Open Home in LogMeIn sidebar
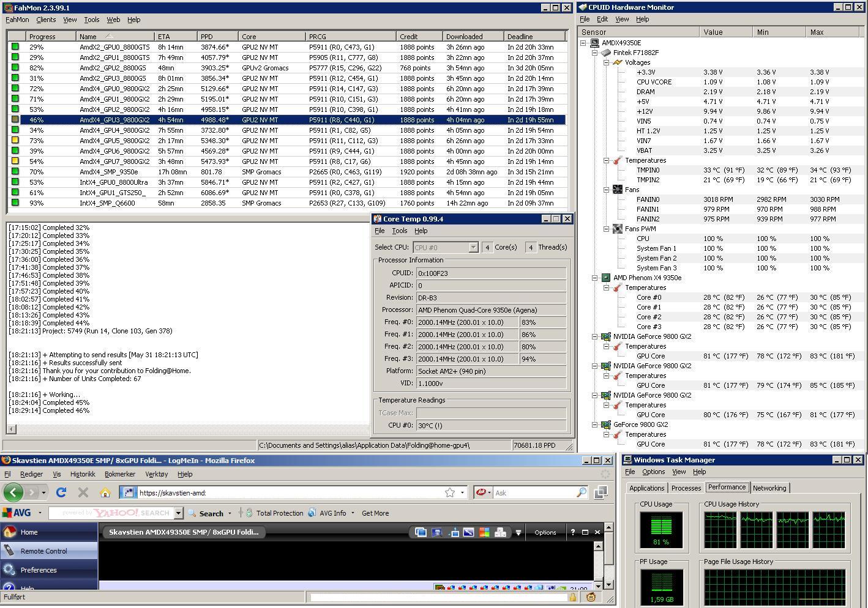This screenshot has height=608, width=868. [49, 532]
